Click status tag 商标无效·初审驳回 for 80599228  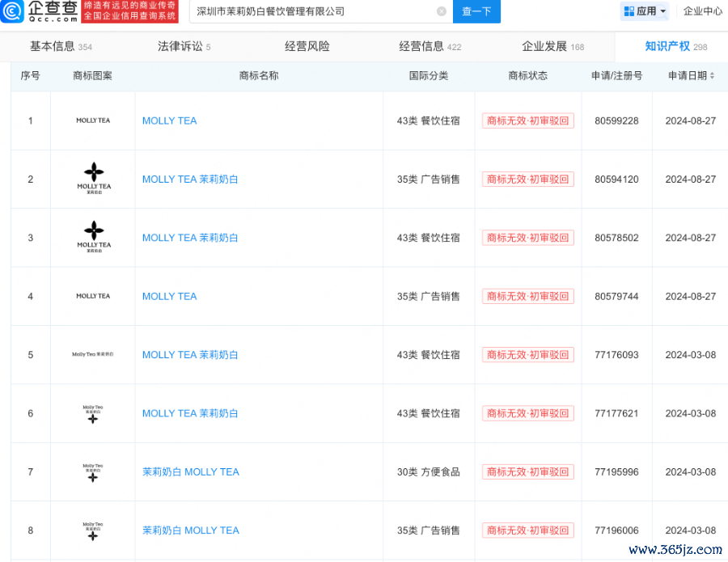(x=528, y=120)
